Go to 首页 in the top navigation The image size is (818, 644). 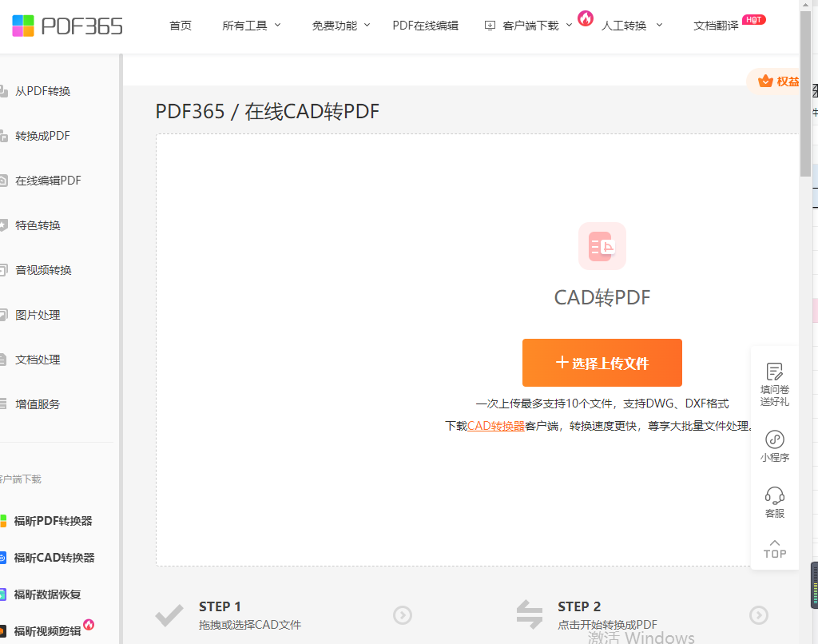pyautogui.click(x=181, y=26)
